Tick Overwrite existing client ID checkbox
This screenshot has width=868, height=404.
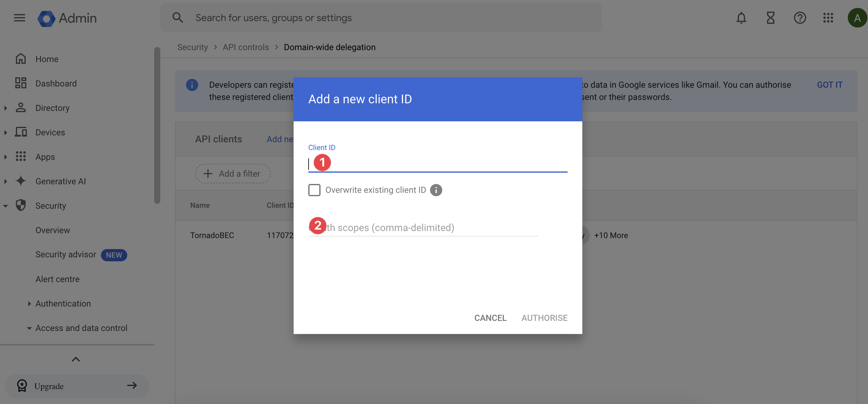point(314,190)
